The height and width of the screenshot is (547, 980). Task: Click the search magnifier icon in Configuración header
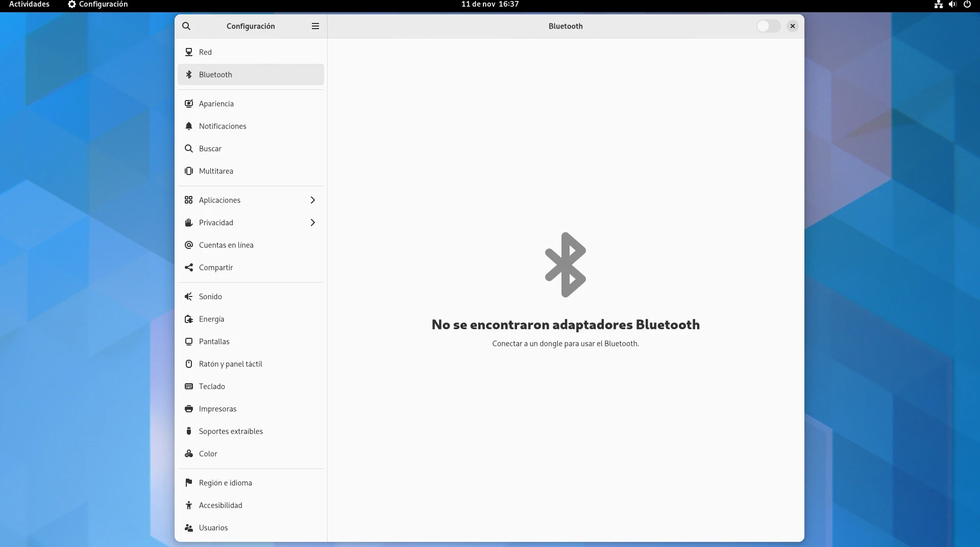(x=186, y=26)
